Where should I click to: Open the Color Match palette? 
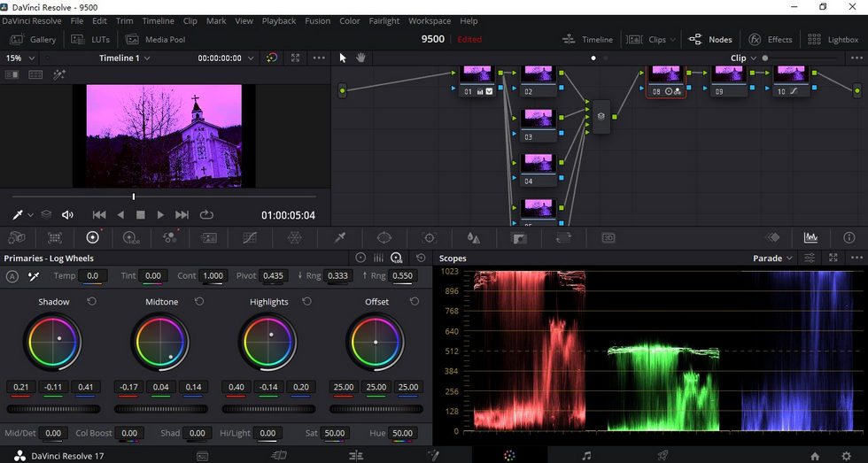(x=55, y=238)
